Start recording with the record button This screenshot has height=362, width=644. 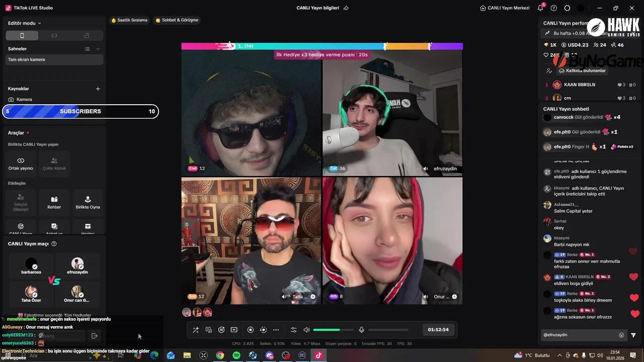point(251,330)
